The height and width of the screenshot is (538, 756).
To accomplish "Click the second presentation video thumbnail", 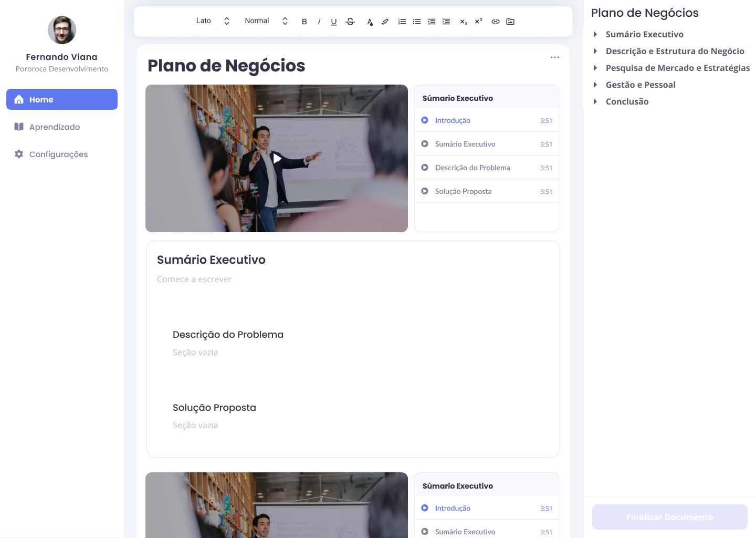I will coord(277,505).
